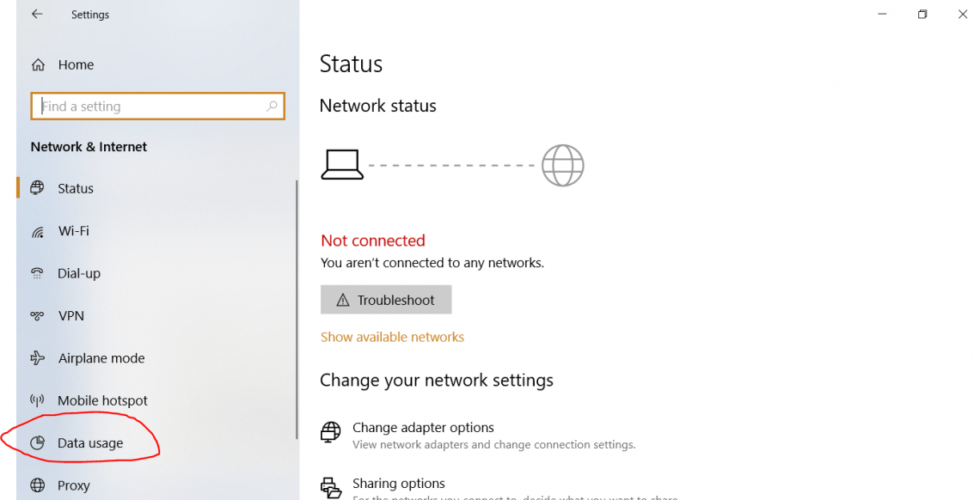980x500 pixels.
Task: Click the Sharing options icon
Action: point(331,487)
